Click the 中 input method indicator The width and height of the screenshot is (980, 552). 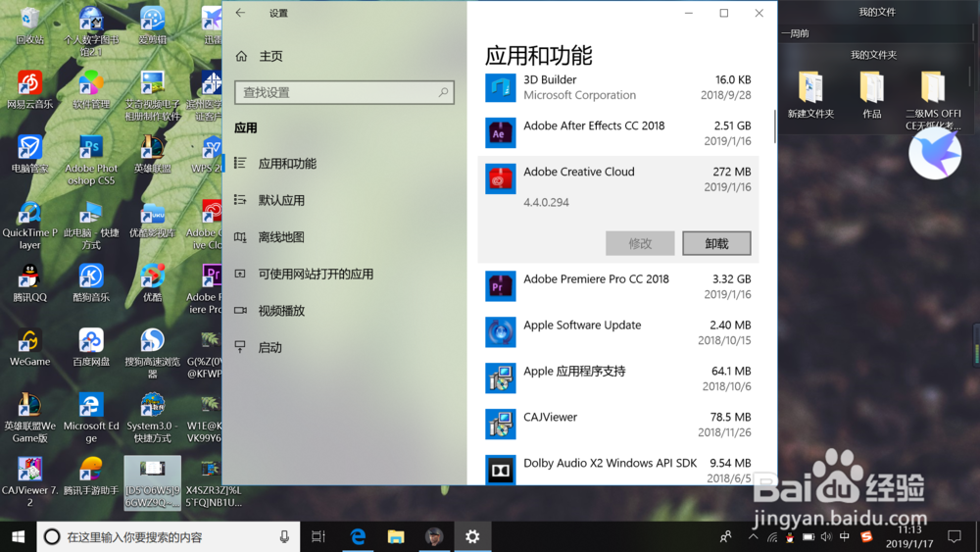[x=845, y=536]
